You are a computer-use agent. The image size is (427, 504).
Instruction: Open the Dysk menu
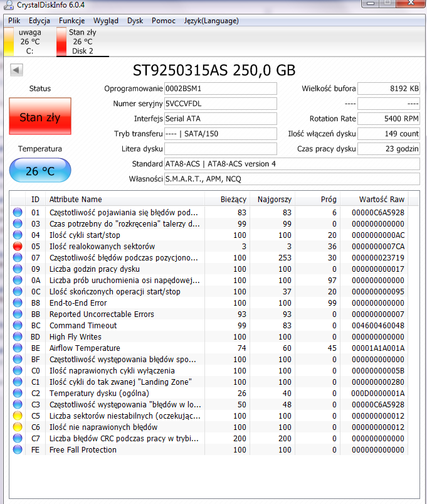pyautogui.click(x=135, y=21)
